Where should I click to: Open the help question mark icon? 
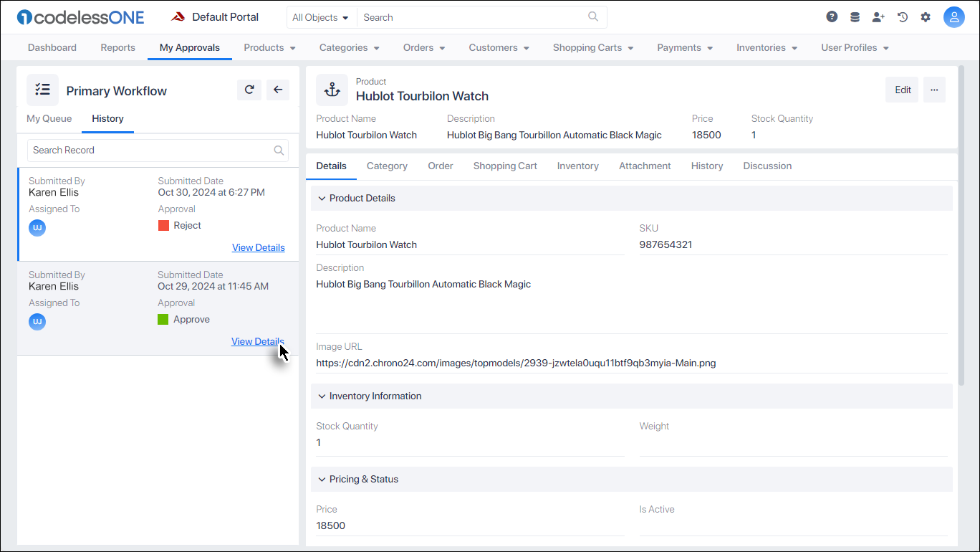(x=832, y=17)
